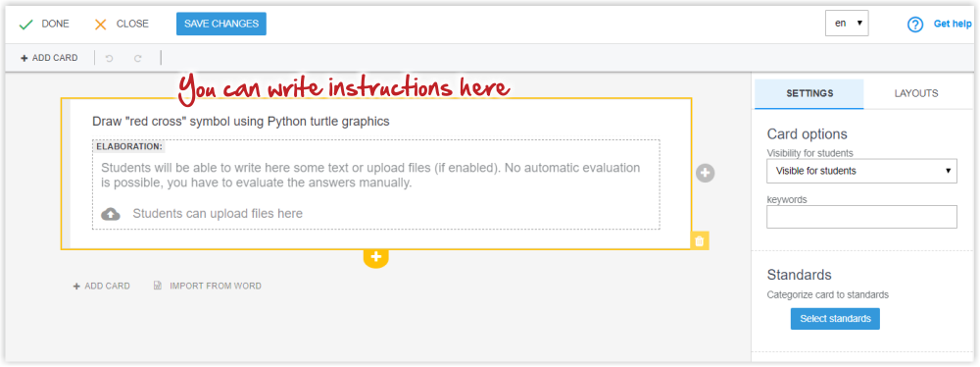Click the green DONE checkmark icon

[25, 25]
